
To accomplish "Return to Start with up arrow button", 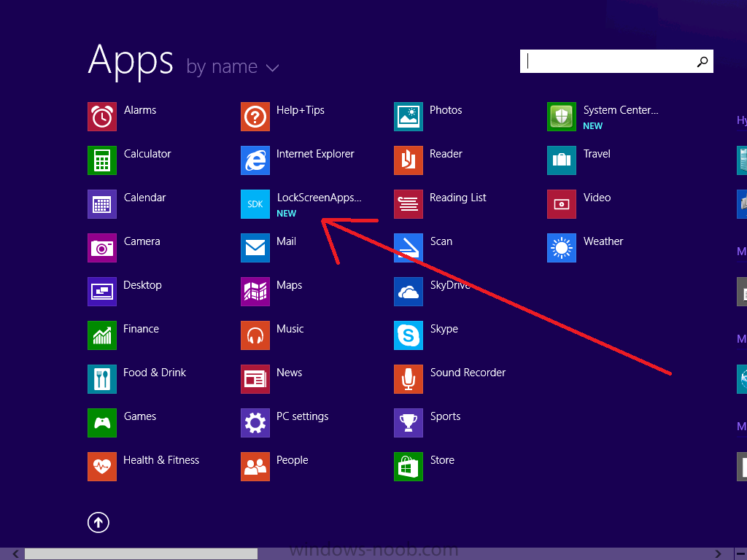I will tap(98, 523).
